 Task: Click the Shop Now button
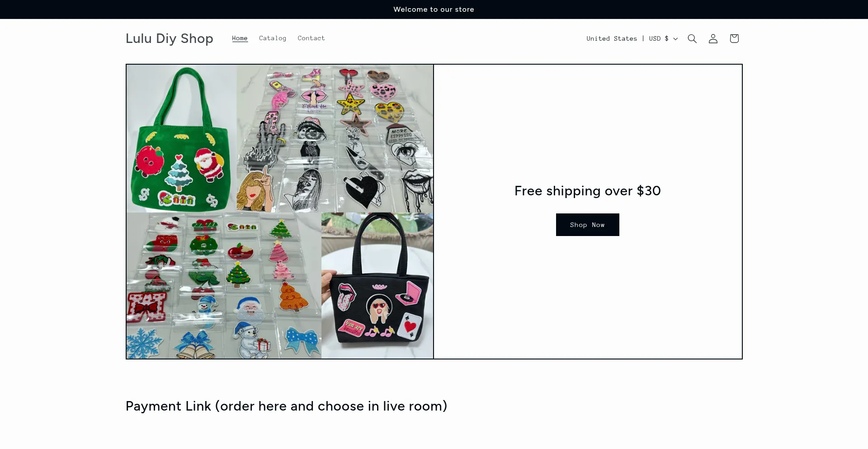coord(587,225)
